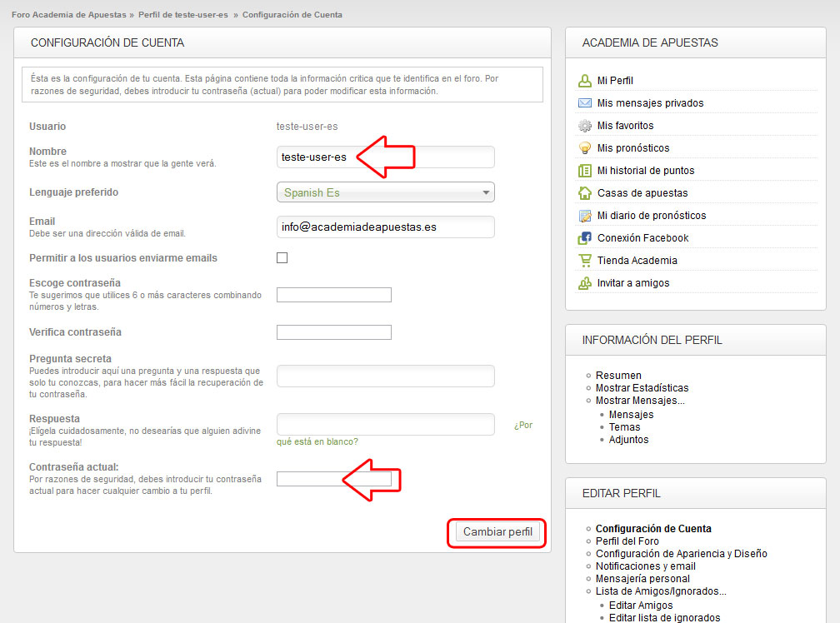Click the Foro Academia de Apuestas breadcrumb
This screenshot has width=840, height=623.
click(68, 15)
